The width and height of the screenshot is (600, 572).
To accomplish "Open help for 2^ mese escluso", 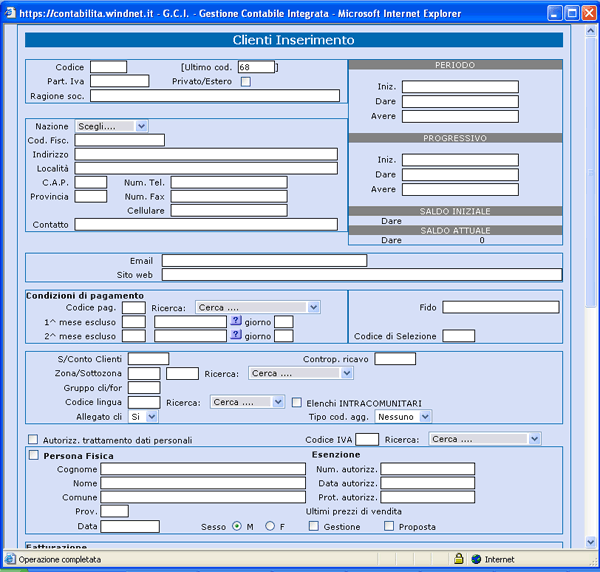I will 236,335.
